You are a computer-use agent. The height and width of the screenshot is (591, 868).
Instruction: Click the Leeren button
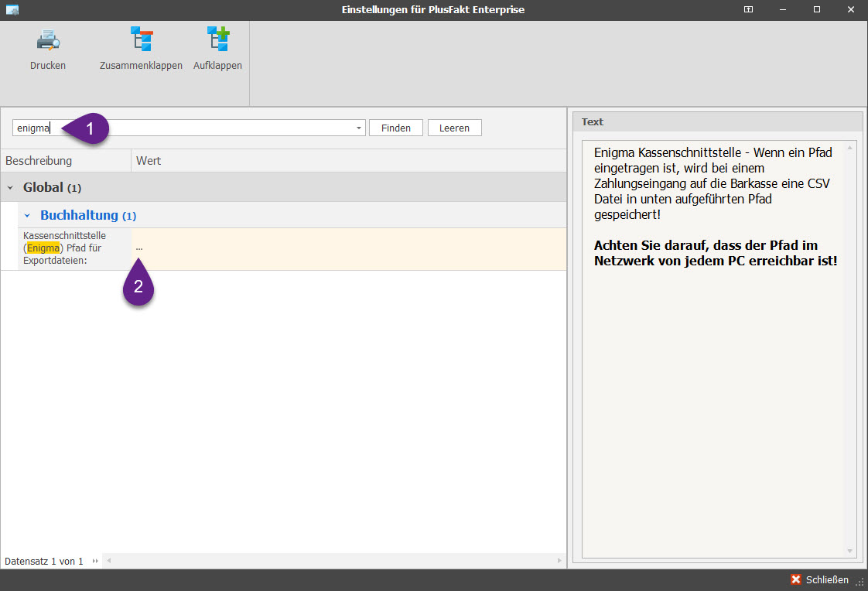[x=454, y=128]
